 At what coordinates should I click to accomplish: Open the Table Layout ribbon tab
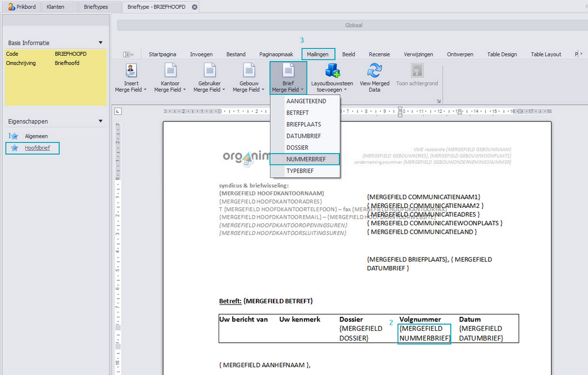[546, 54]
